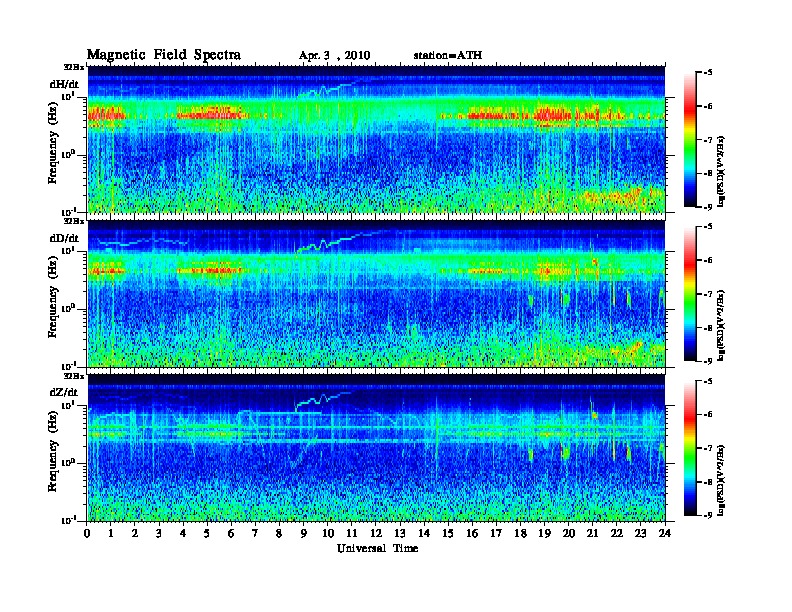
Task: Click hour tick label 9 on time axis
Action: pyautogui.click(x=304, y=533)
